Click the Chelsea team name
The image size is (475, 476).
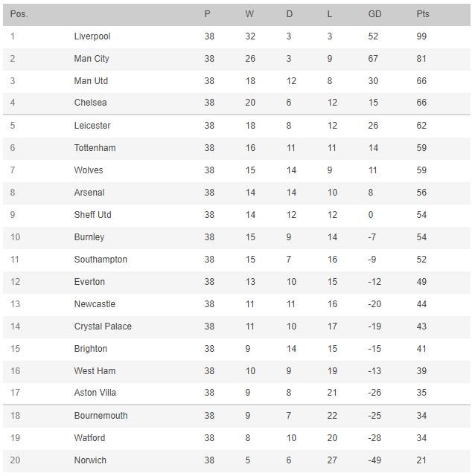pyautogui.click(x=90, y=103)
